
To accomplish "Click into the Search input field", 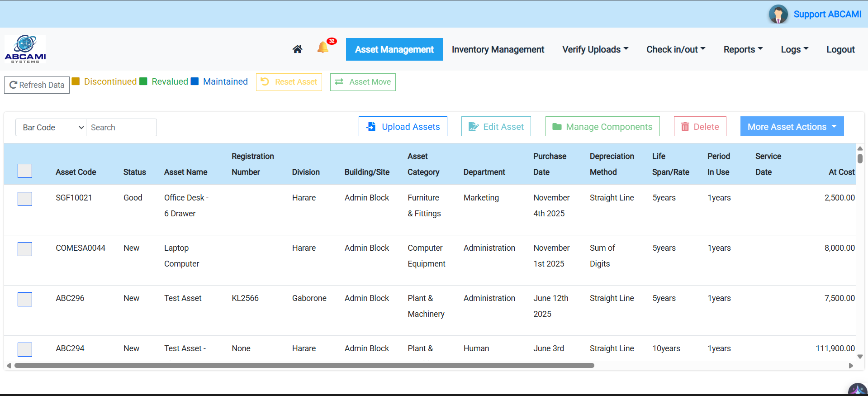I will (x=121, y=128).
